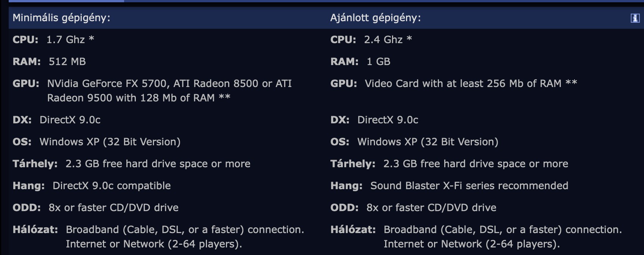Click the "Ajánlott gépigény" heading
Screen dimensions: 644x255
(375, 18)
